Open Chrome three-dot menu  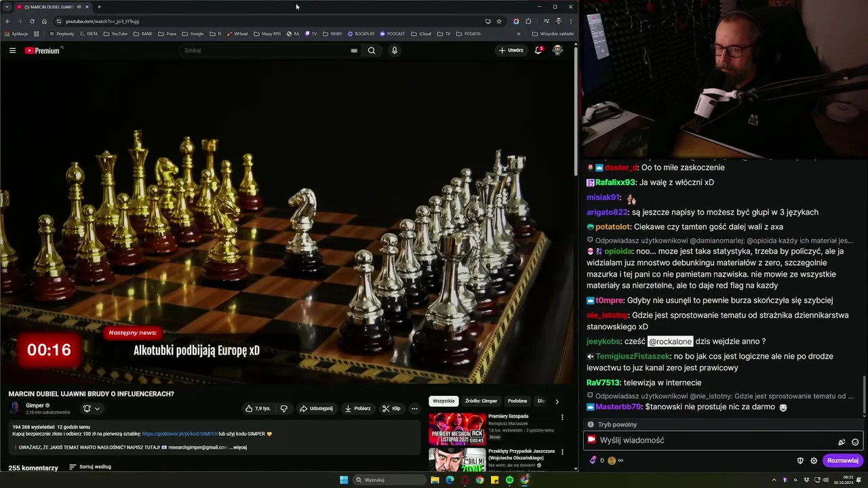pos(570,21)
